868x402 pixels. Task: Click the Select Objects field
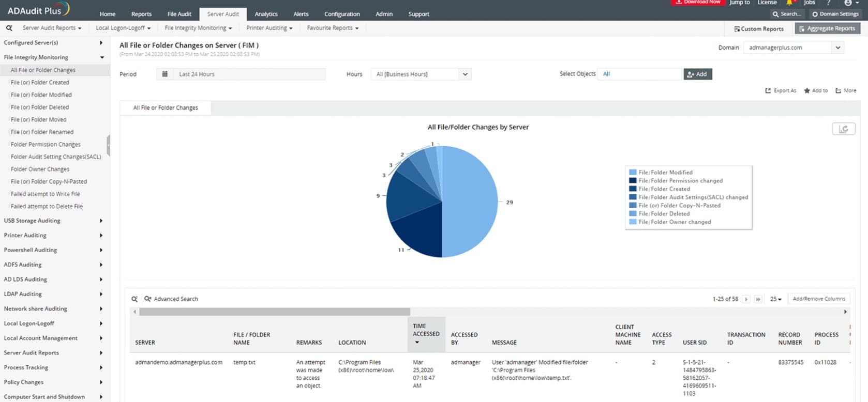640,74
